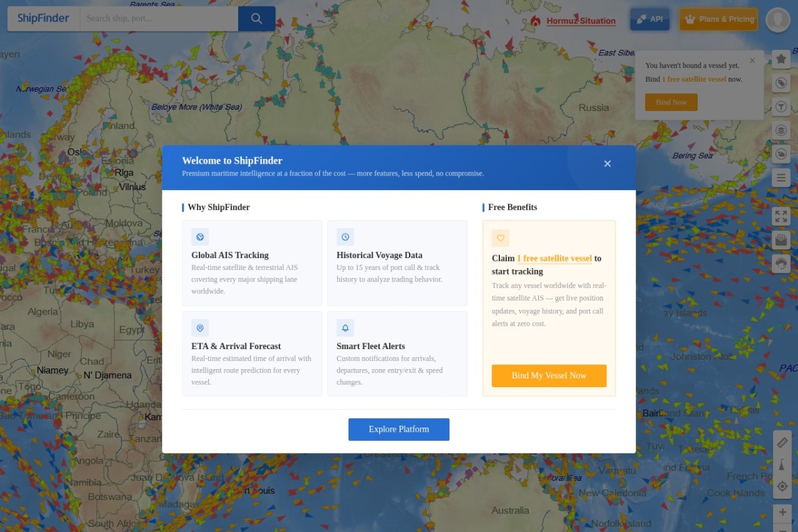Click the 'N' Djamena' city label on map
798x532 pixels.
tap(107, 376)
